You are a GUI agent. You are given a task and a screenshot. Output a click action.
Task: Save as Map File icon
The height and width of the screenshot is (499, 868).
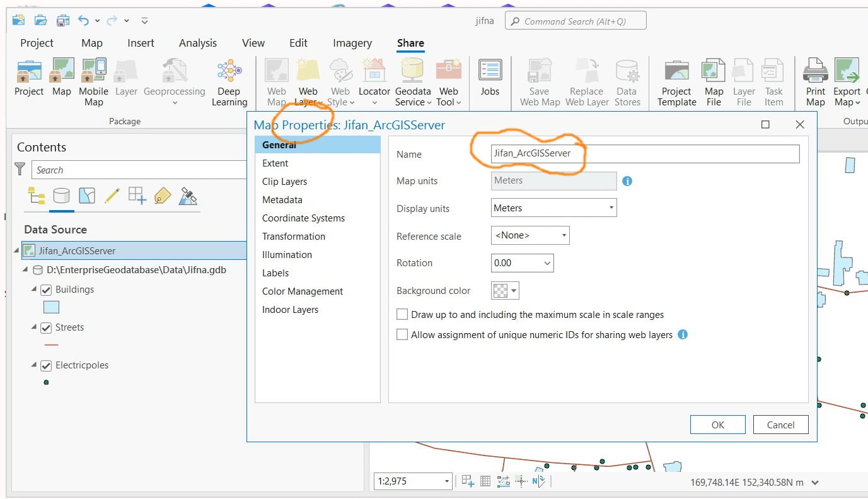pos(714,71)
